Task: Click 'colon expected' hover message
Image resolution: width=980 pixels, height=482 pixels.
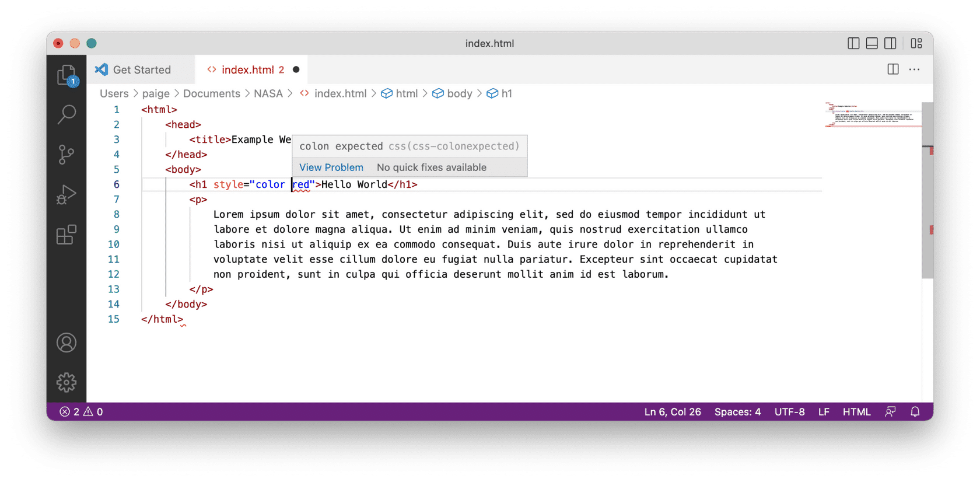Action: [x=341, y=146]
